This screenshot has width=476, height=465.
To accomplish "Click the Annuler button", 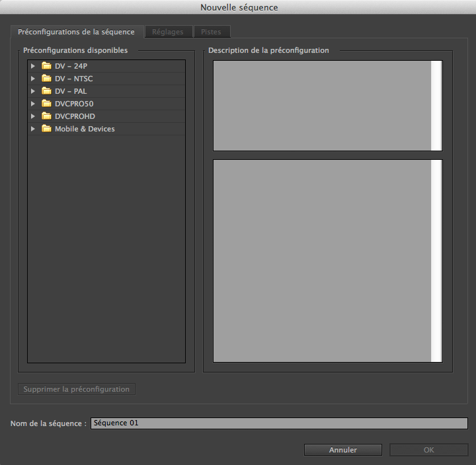I will pyautogui.click(x=342, y=450).
